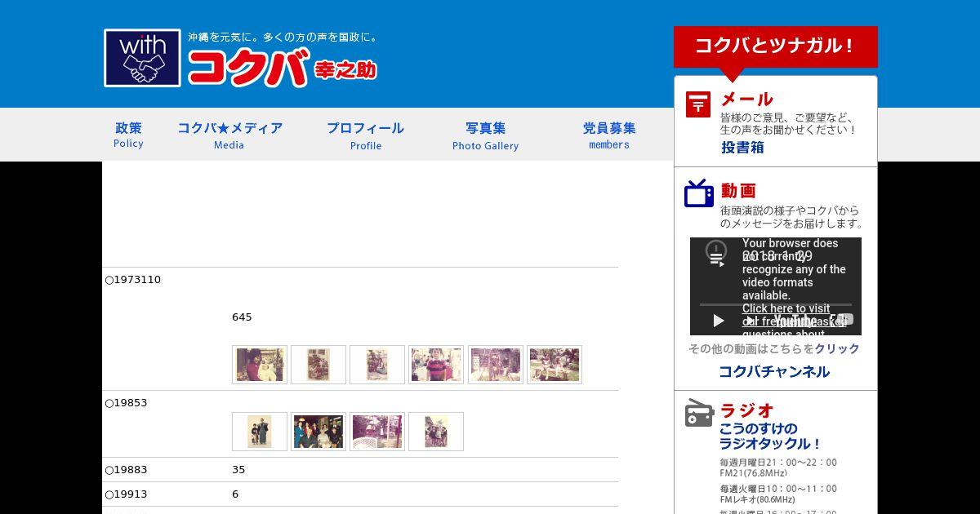Viewport: 980px width, 514px height.
Task: Open the 投書箱 link
Action: pos(742,148)
